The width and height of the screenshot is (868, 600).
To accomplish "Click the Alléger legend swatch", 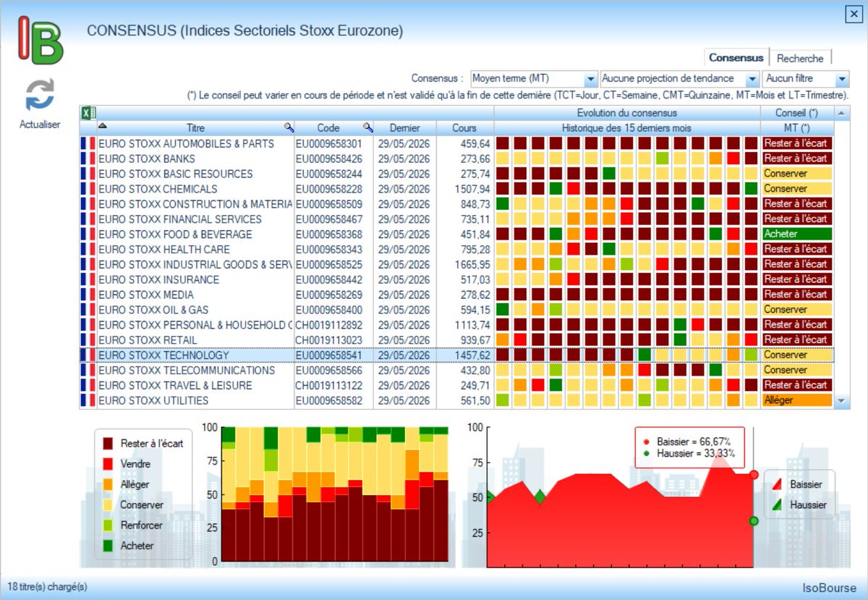I will [108, 484].
